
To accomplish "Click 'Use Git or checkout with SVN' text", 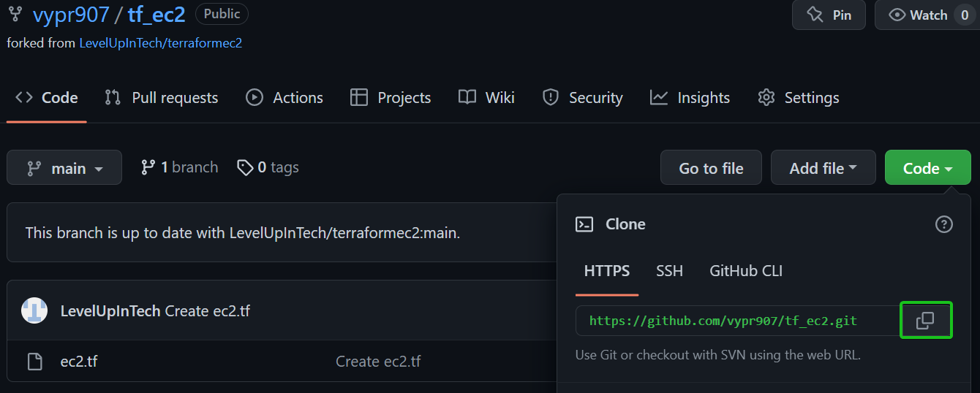I will [x=718, y=356].
